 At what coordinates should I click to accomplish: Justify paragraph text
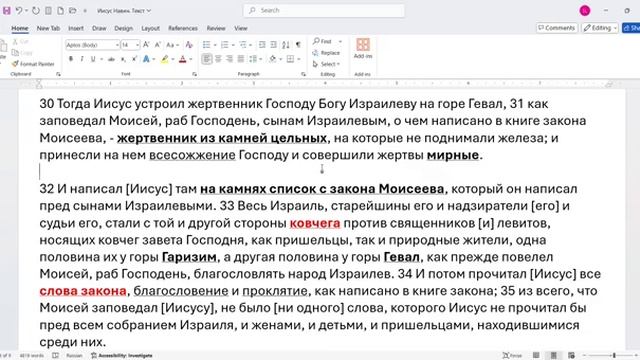(241, 59)
